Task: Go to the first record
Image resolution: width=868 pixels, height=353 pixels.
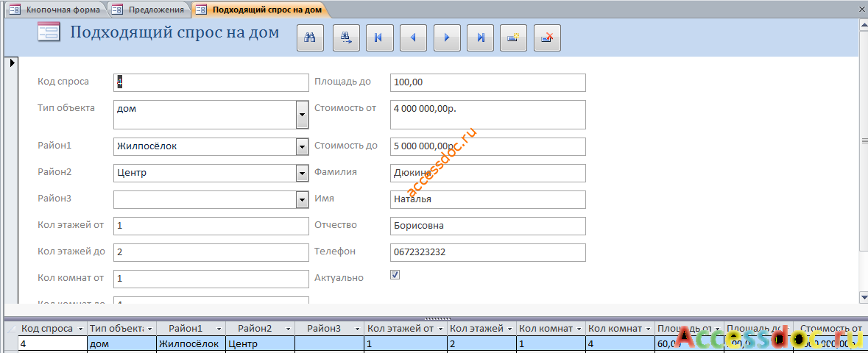Action: tap(379, 38)
